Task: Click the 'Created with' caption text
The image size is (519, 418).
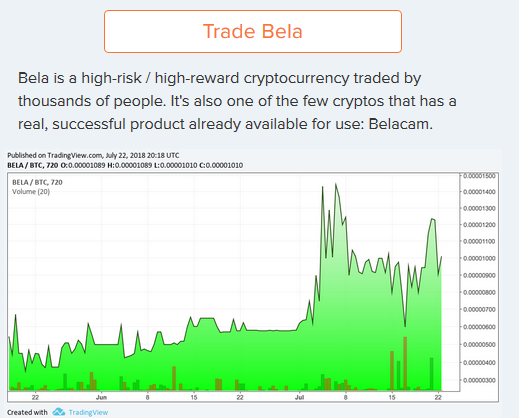Action: [x=27, y=412]
